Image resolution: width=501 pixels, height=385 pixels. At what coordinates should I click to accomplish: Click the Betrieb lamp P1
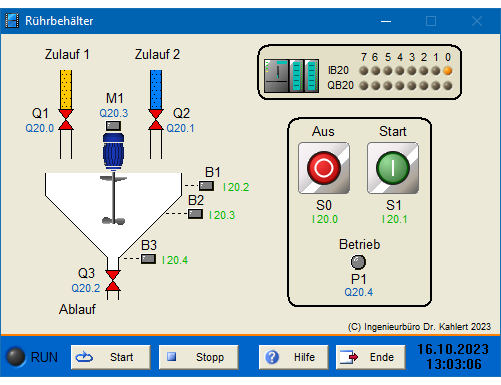[358, 262]
